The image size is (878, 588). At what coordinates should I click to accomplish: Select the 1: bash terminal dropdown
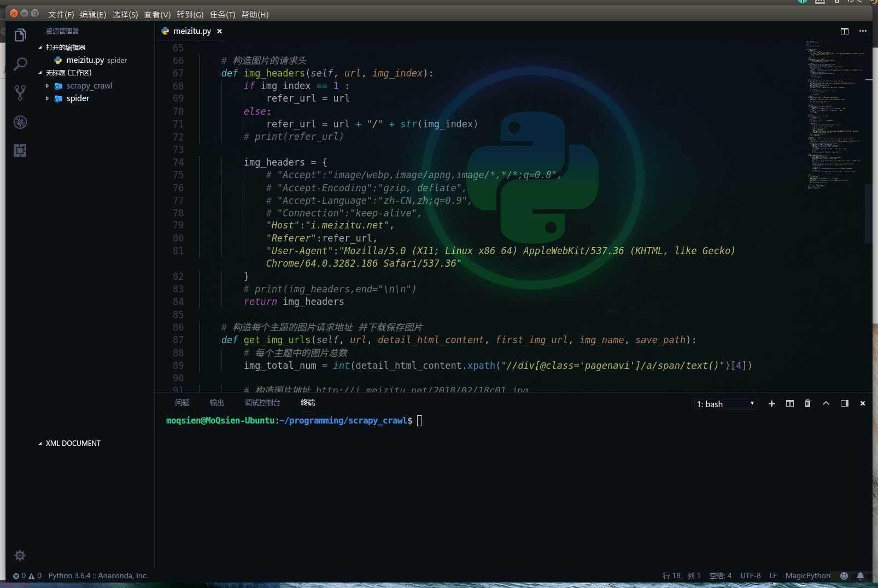(725, 404)
